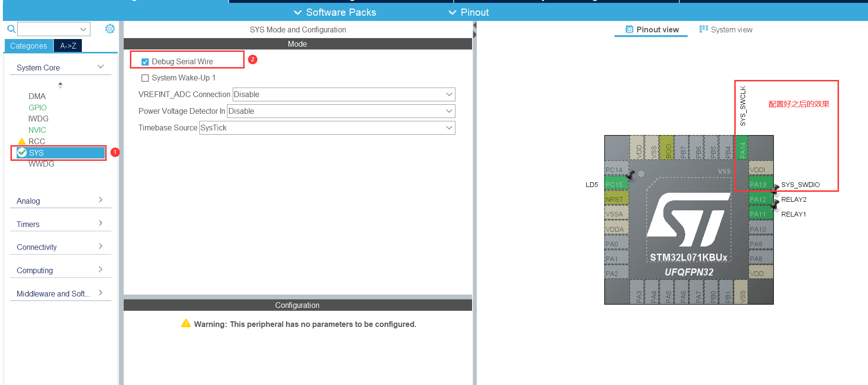868x385 pixels.
Task: Expand the Timers category
Action: tap(60, 224)
